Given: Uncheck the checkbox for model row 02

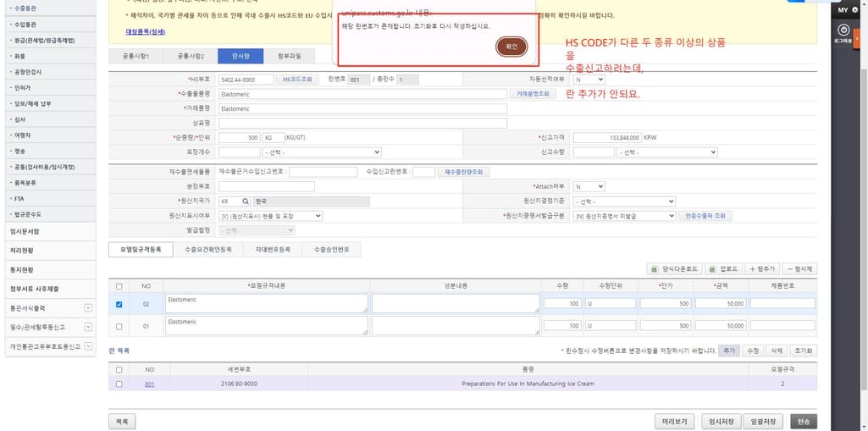Looking at the screenshot, I should [x=119, y=304].
